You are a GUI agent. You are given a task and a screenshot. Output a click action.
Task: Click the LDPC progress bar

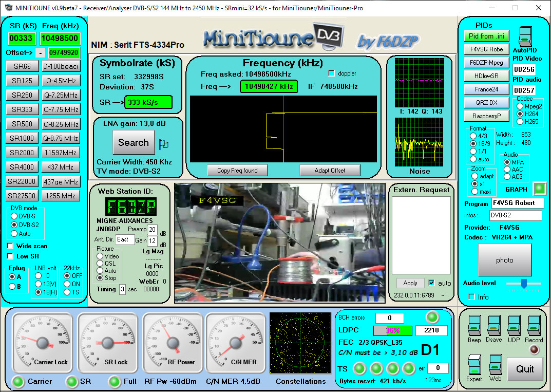point(392,330)
